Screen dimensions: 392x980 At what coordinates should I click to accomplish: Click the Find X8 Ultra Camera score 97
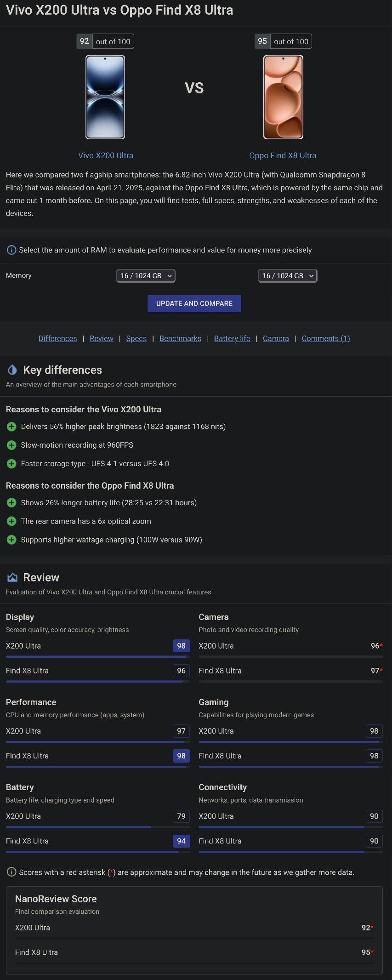tap(376, 671)
